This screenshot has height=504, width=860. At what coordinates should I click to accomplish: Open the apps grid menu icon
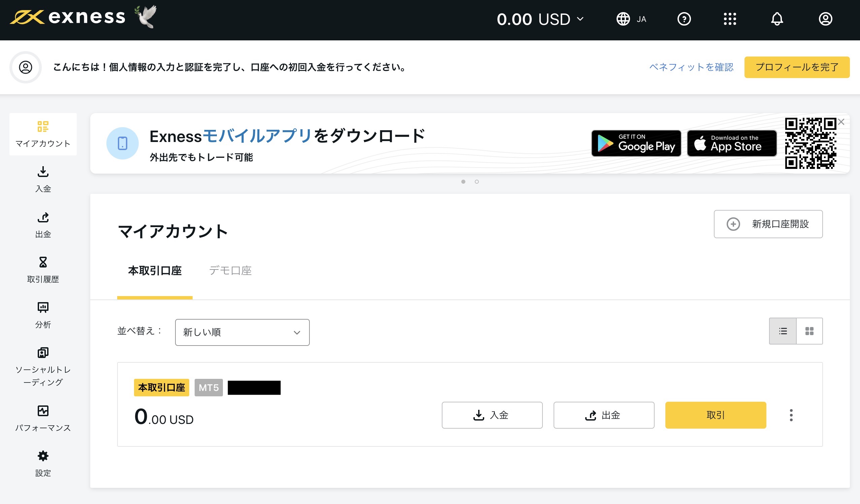730,19
